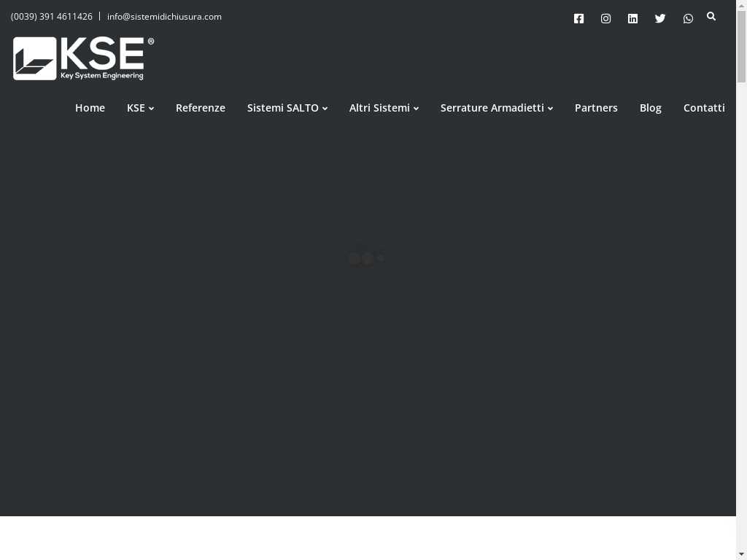
Task: Click the phone number link
Action: point(52,17)
